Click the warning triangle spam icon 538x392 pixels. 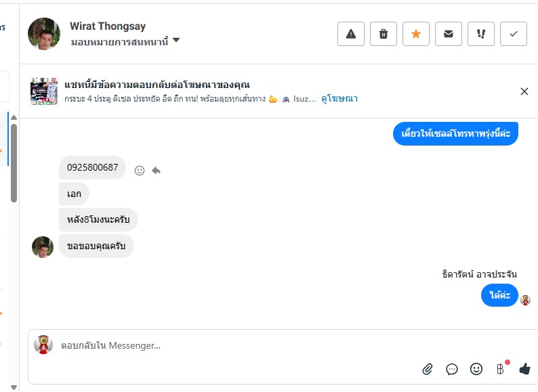click(351, 35)
